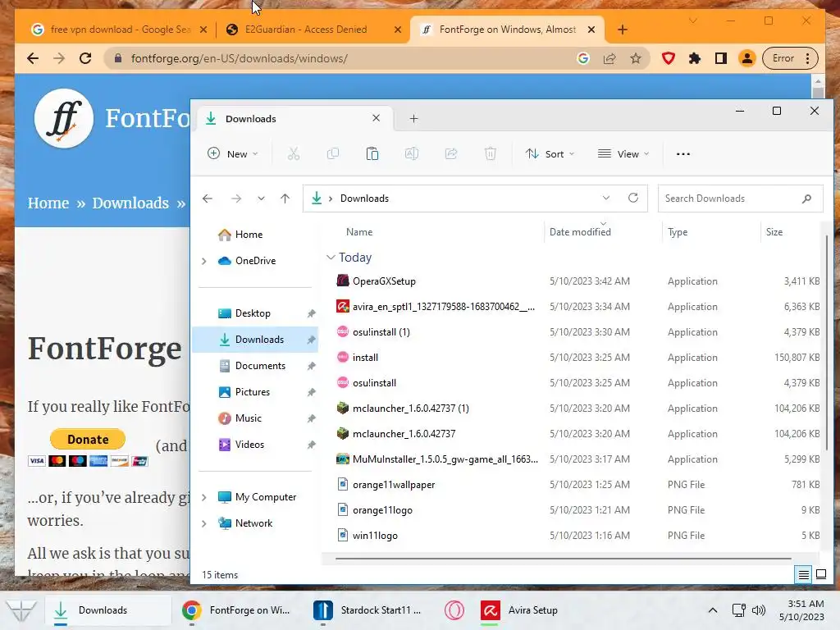Select Home in Explorer navigation pane
Screen dimensions: 840x630
tap(249, 235)
